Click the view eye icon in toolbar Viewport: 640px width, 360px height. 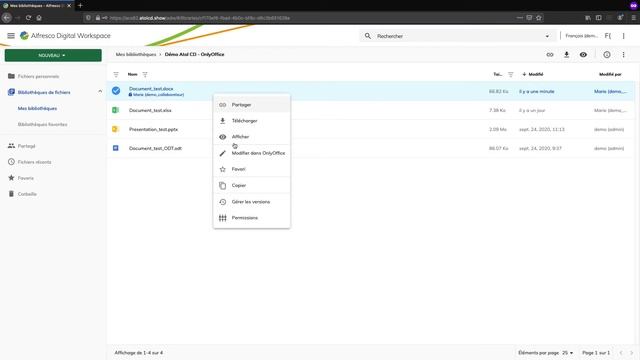point(583,55)
